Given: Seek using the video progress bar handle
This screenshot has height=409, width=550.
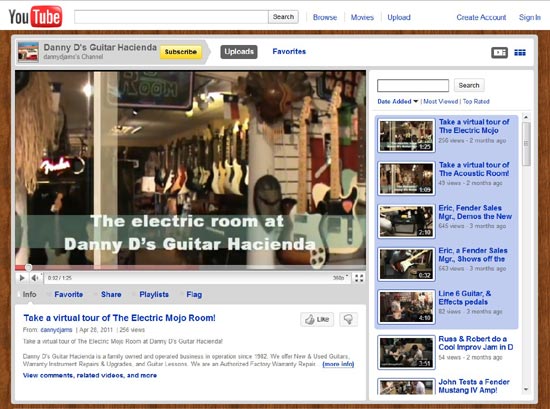Looking at the screenshot, I should pos(28,268).
